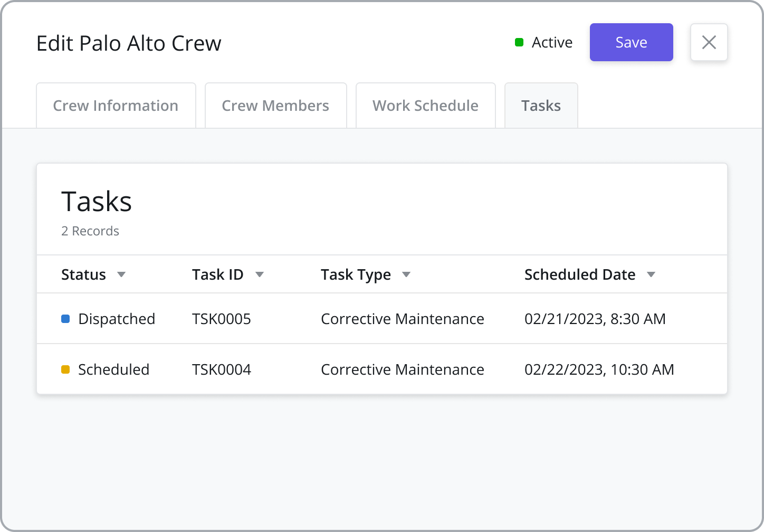Click the Status column header
The height and width of the screenshot is (532, 764).
[83, 274]
